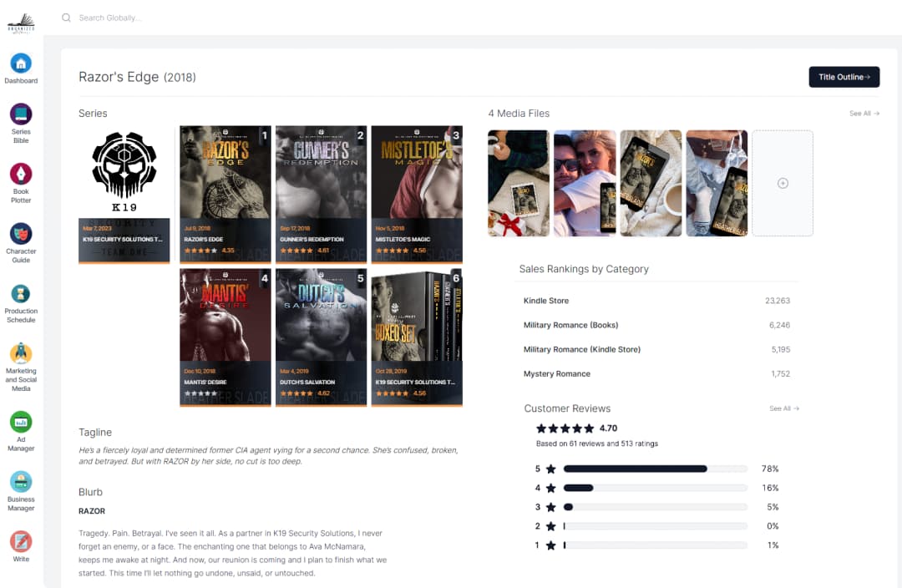Open Marketing and Social Media icon
The width and height of the screenshot is (902, 588).
pyautogui.click(x=21, y=353)
